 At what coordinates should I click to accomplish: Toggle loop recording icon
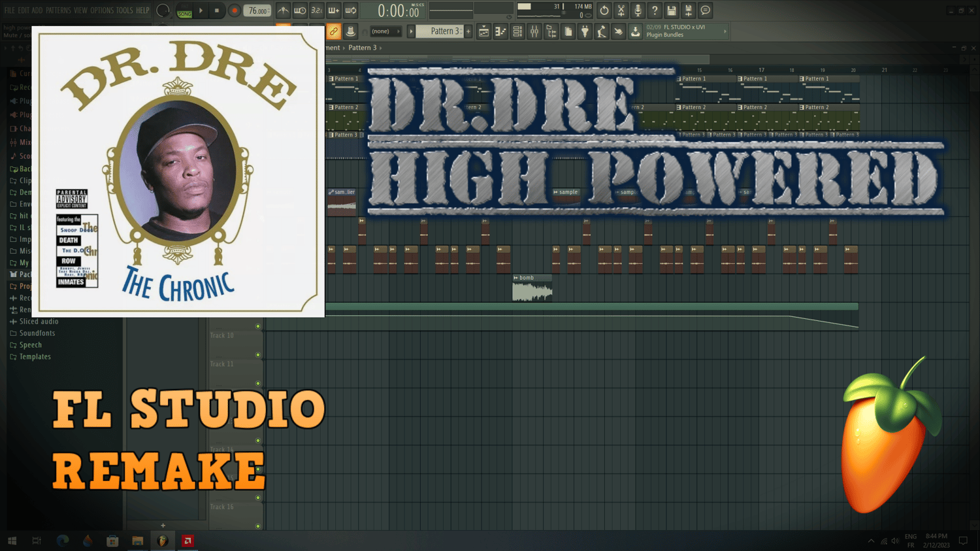pos(351,10)
